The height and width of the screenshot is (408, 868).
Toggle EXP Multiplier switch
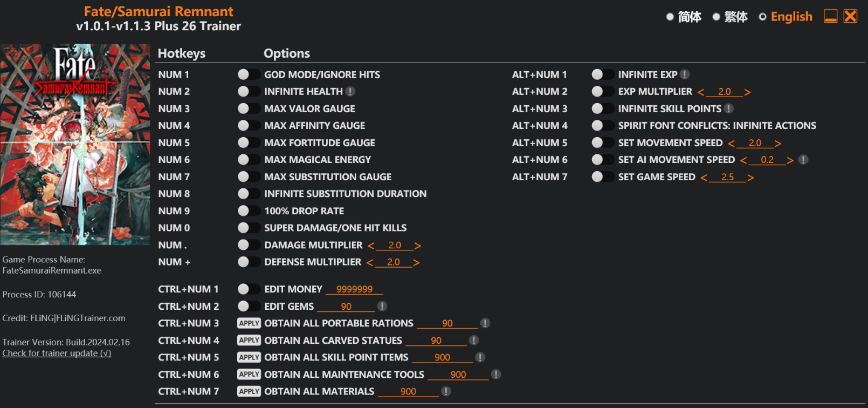coord(602,92)
